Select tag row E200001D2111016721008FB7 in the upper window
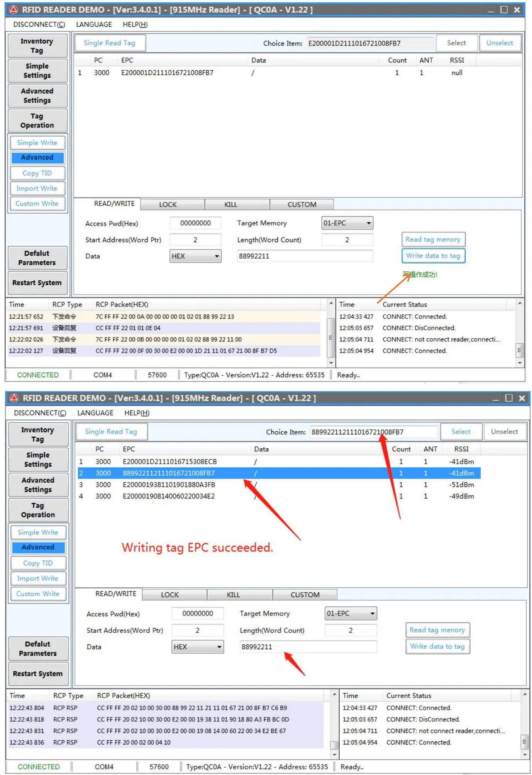 276,73
